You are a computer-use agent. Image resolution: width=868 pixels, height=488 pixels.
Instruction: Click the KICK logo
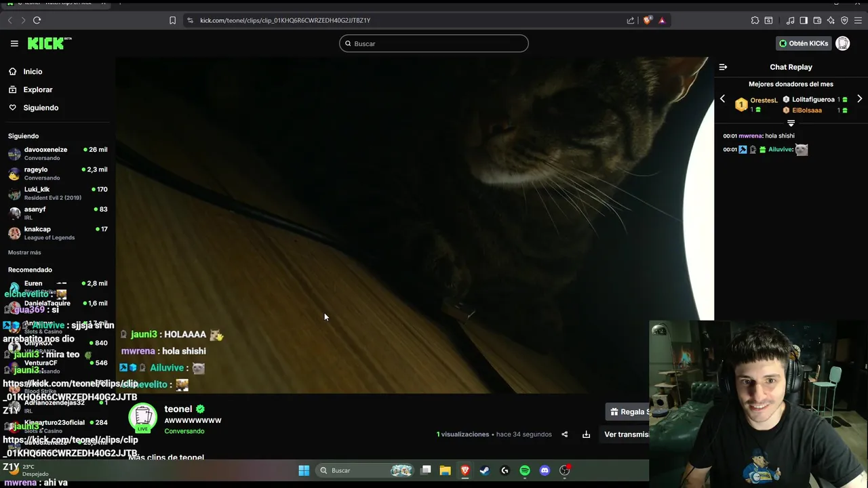[50, 43]
